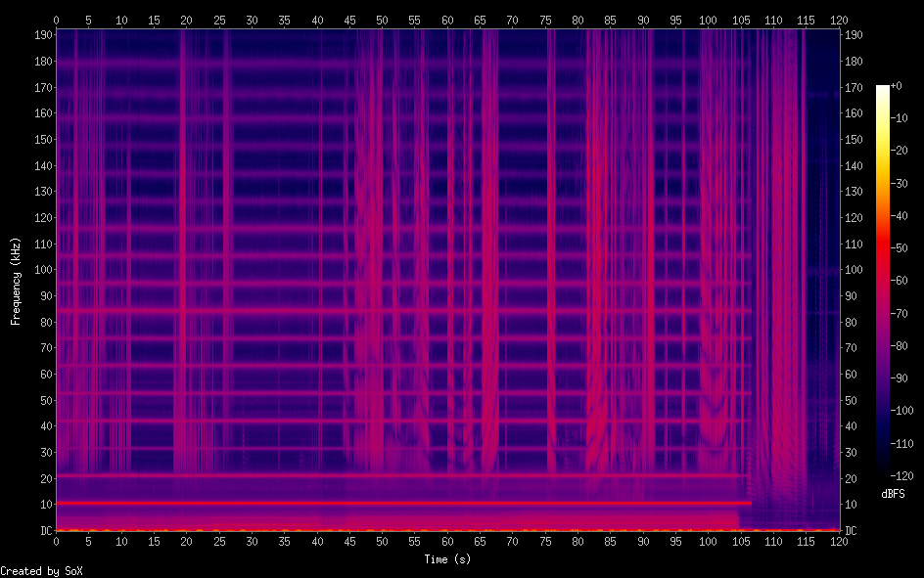Click the 90 second tick on bottom time axis

tap(643, 541)
